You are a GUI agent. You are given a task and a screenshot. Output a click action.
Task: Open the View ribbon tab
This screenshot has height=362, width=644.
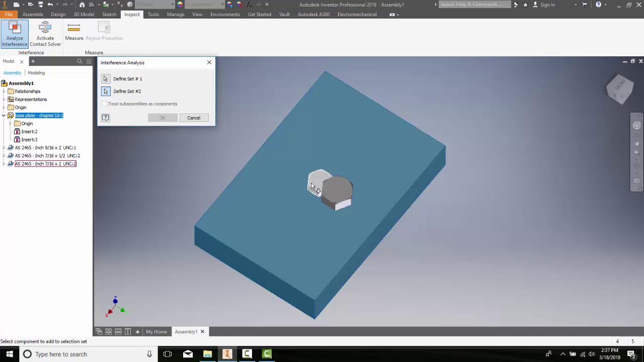[197, 15]
